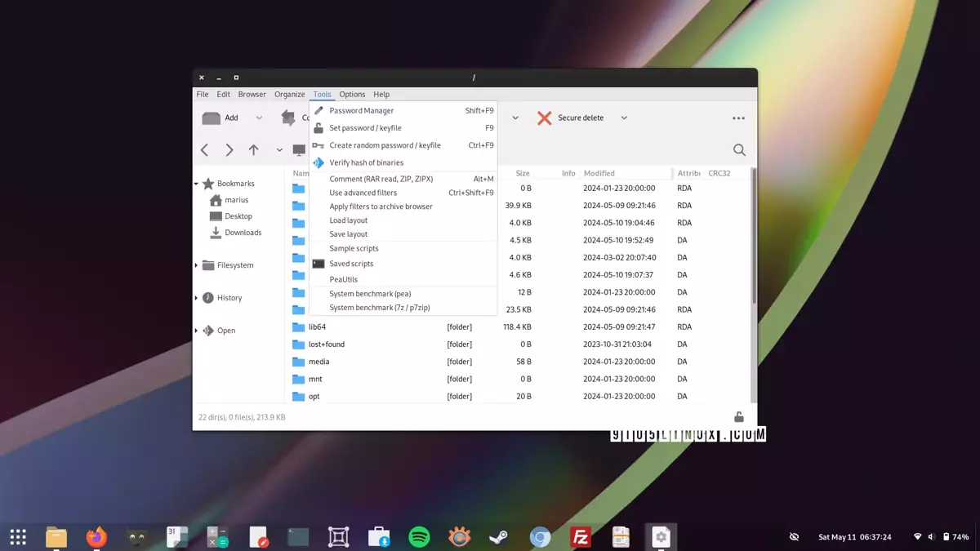Open Terminal from the dock
This screenshot has width=980, height=551.
[298, 536]
